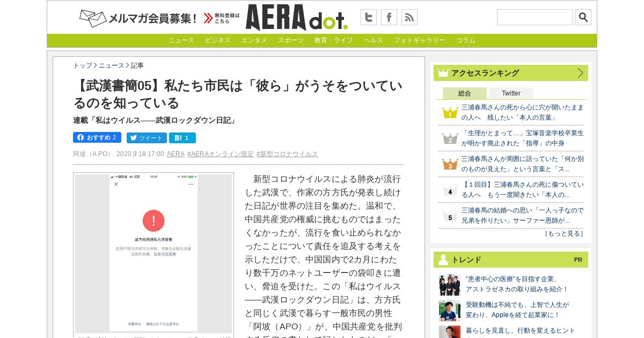Open the Facebook icon in header
Image resolution: width=644 pixels, height=338 pixels.
(389, 17)
